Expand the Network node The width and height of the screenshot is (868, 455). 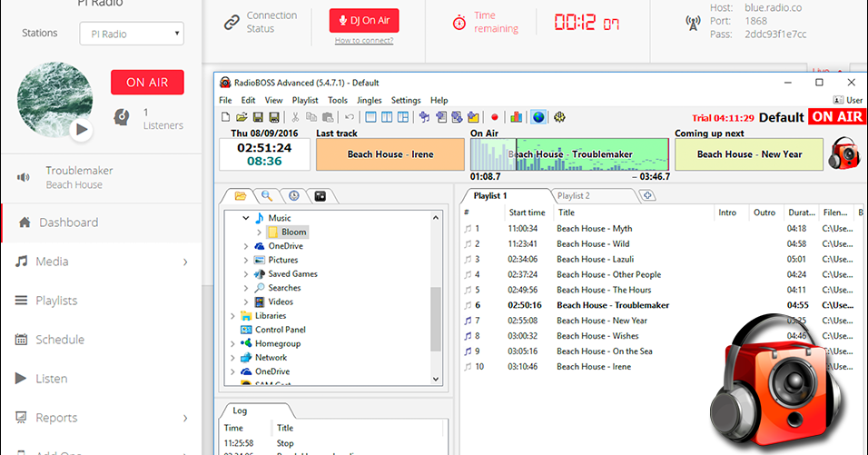[x=232, y=358]
